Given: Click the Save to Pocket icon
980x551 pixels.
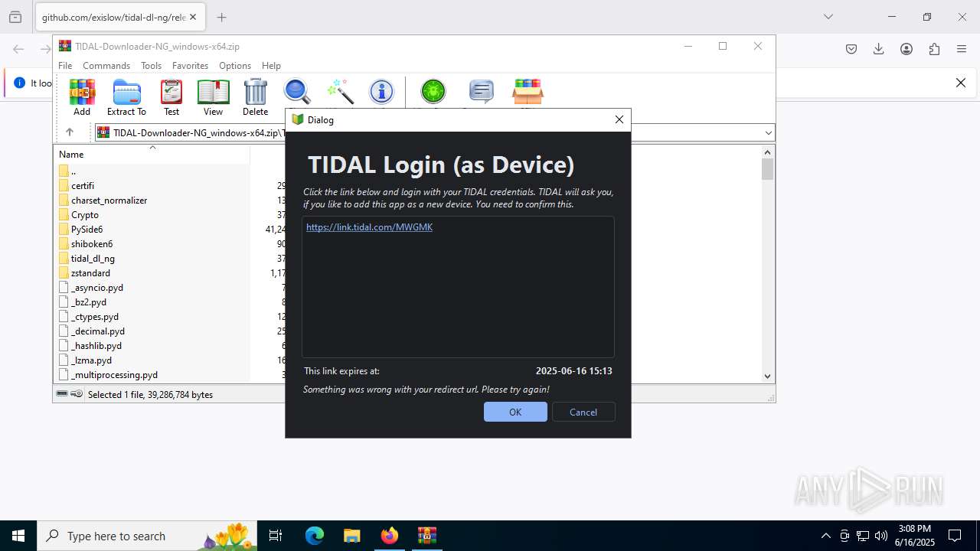Looking at the screenshot, I should point(851,49).
